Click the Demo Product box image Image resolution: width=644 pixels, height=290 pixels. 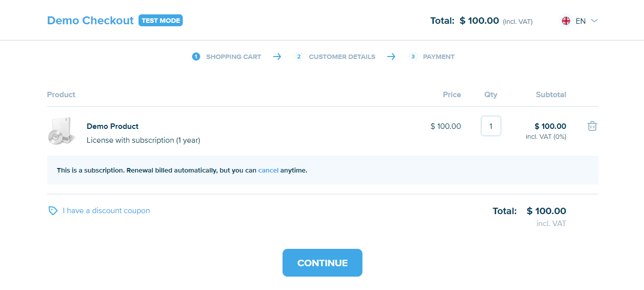(x=62, y=132)
